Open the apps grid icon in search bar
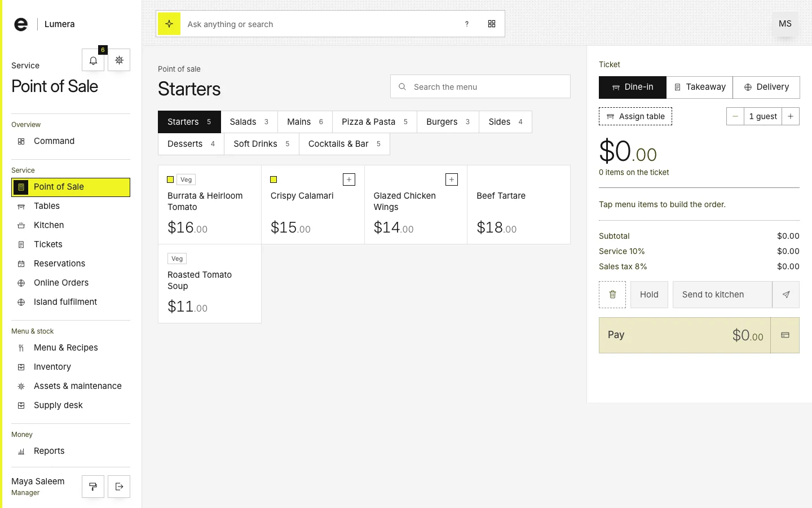812x508 pixels. 492,24
